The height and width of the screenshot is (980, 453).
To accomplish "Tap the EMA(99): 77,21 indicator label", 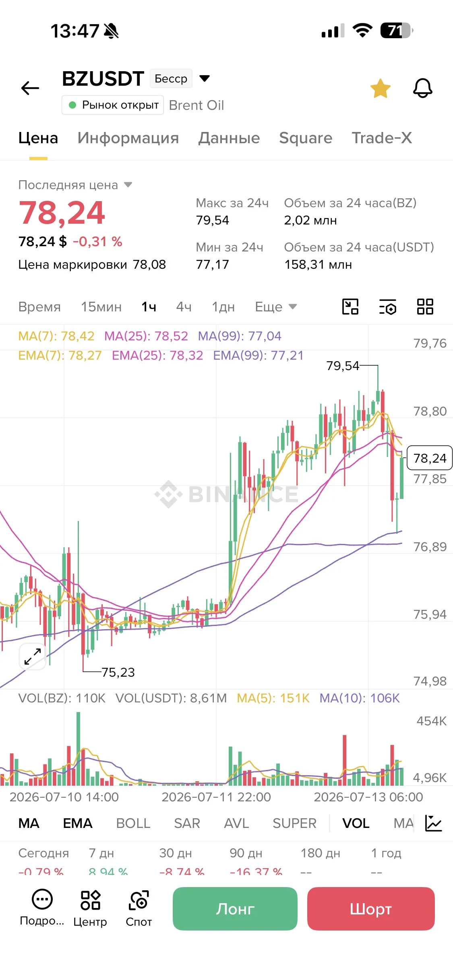I will click(x=259, y=355).
